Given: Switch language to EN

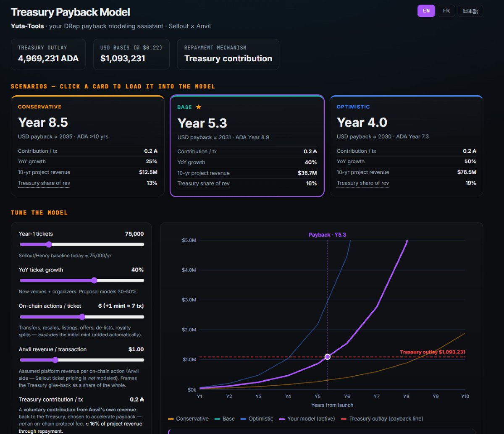Looking at the screenshot, I should click(426, 11).
